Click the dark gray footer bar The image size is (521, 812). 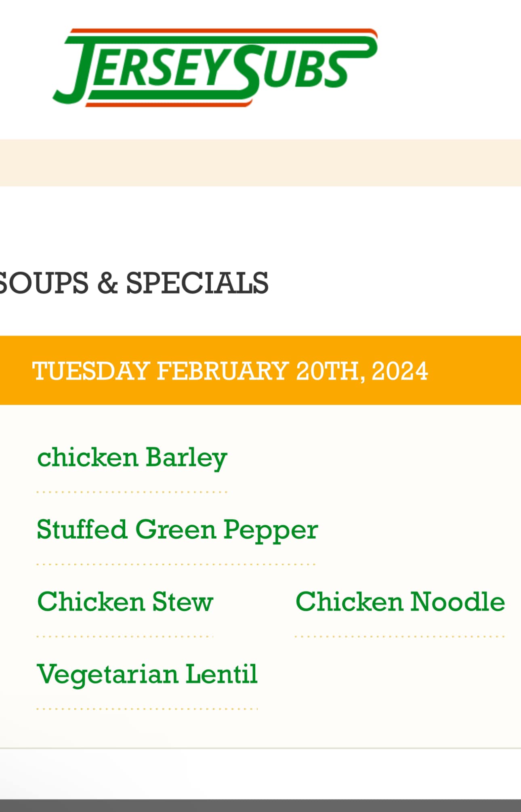point(260,806)
